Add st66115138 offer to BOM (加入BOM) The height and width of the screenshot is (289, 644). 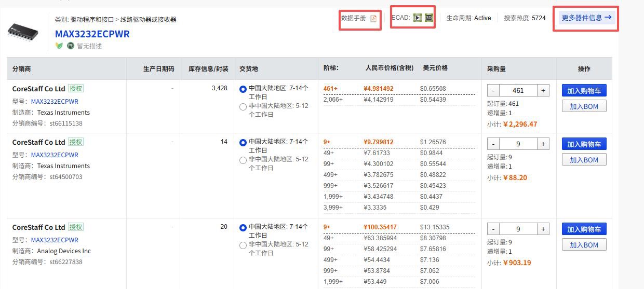(584, 106)
